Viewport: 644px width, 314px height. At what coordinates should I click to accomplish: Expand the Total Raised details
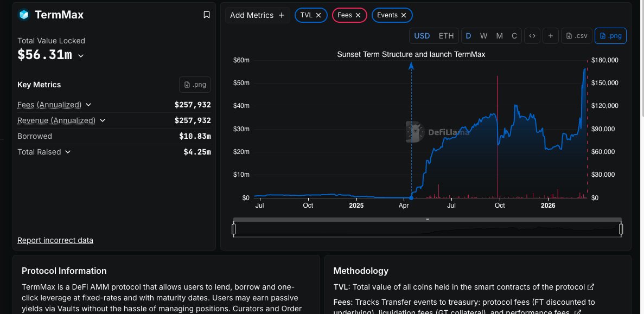pos(68,152)
